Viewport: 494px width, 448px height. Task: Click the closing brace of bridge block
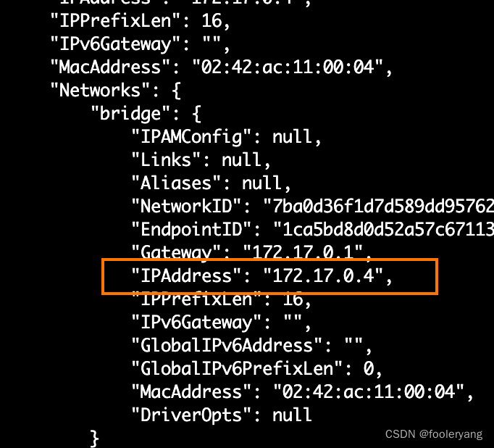click(x=94, y=439)
